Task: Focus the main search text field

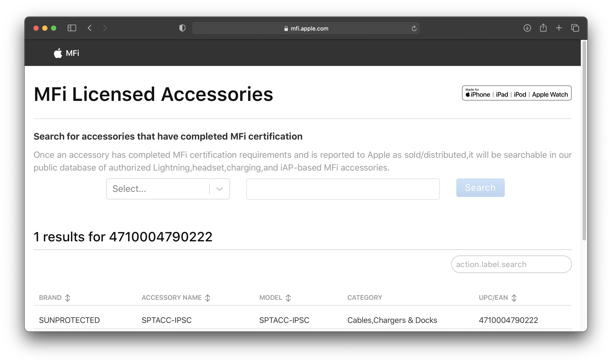Action: click(x=343, y=189)
